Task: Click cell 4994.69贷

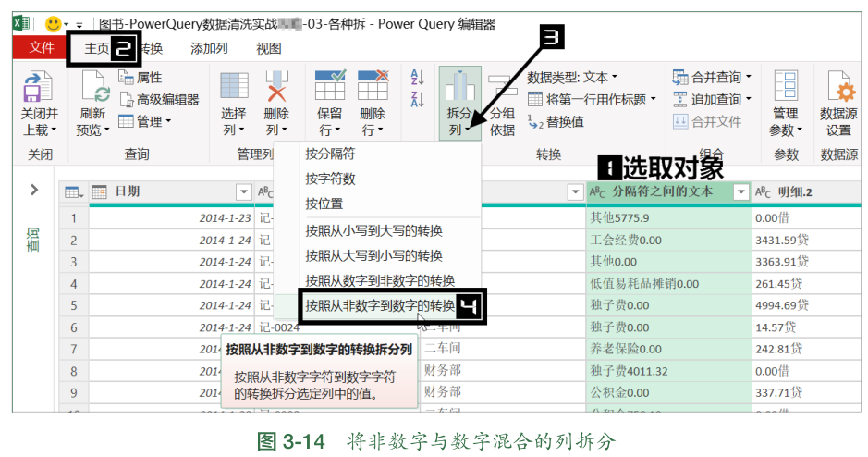Action: pyautogui.click(x=806, y=305)
